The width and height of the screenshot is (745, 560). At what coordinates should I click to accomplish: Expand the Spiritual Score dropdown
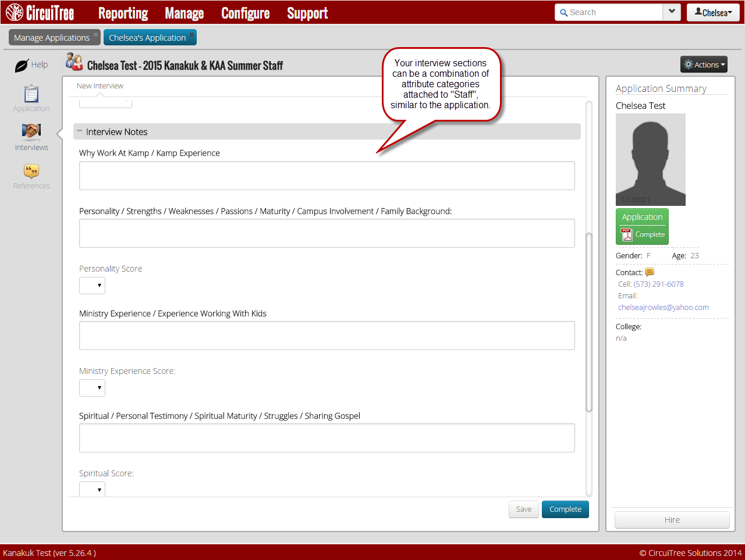click(x=93, y=489)
